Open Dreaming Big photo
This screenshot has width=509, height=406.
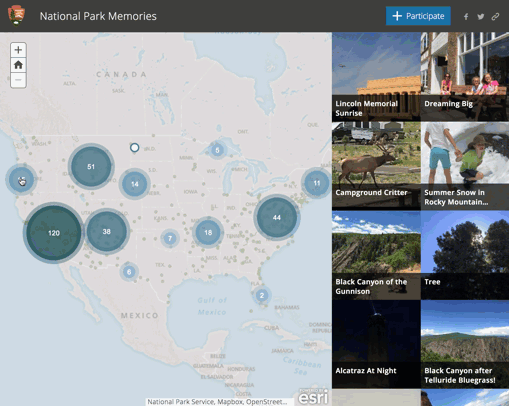(x=465, y=77)
